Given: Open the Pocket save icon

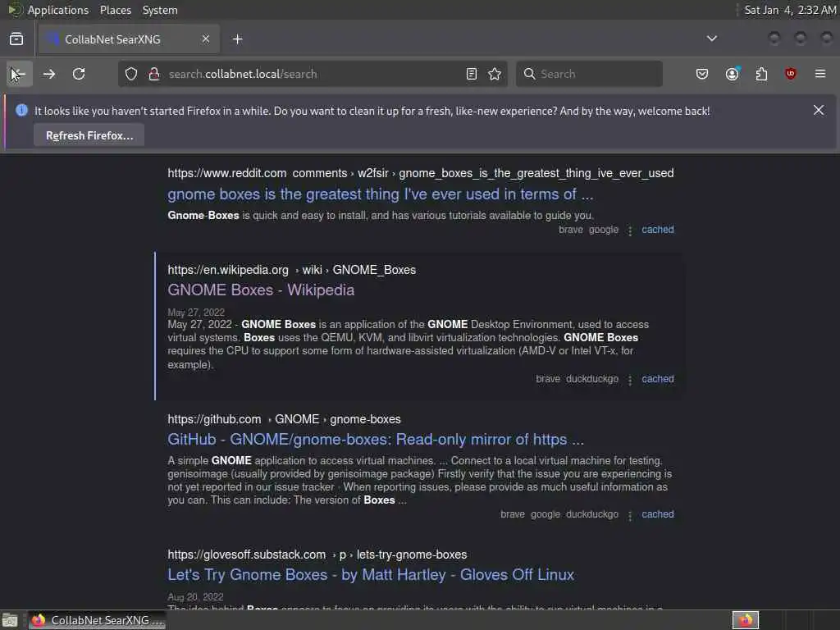Looking at the screenshot, I should point(702,74).
